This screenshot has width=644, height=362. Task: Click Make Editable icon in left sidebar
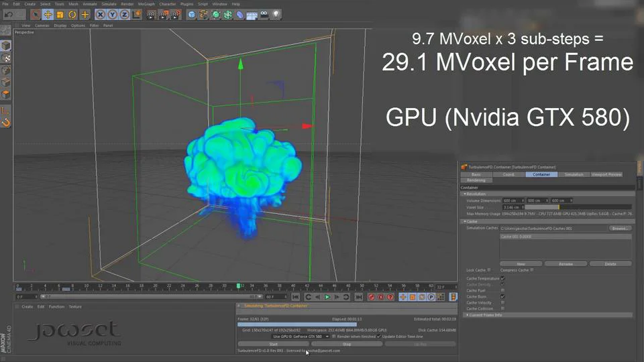5,30
